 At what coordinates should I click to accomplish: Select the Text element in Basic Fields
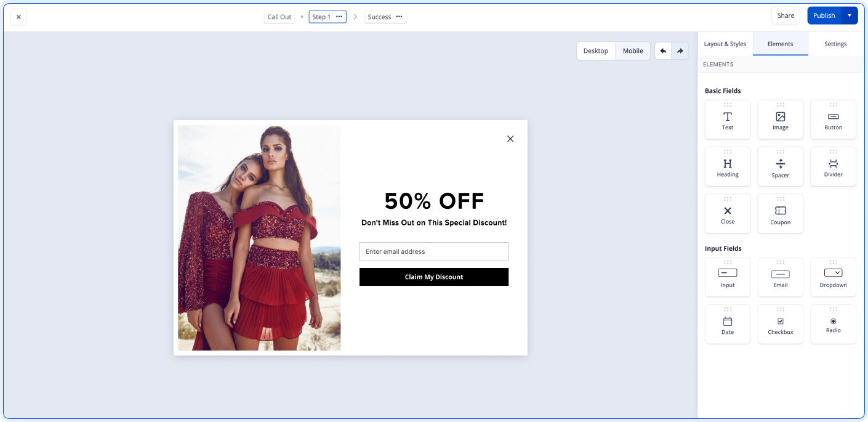(x=727, y=119)
